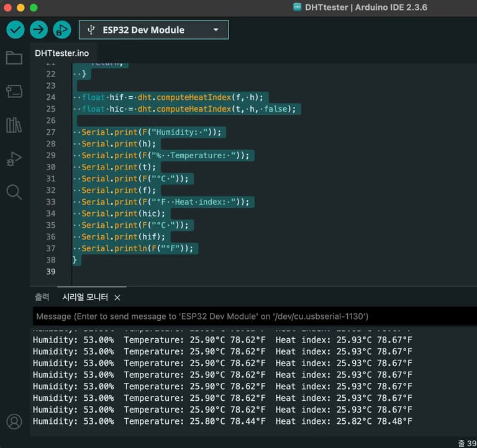The width and height of the screenshot is (477, 448).
Task: Start debugging from the toolbar
Action: (61, 29)
